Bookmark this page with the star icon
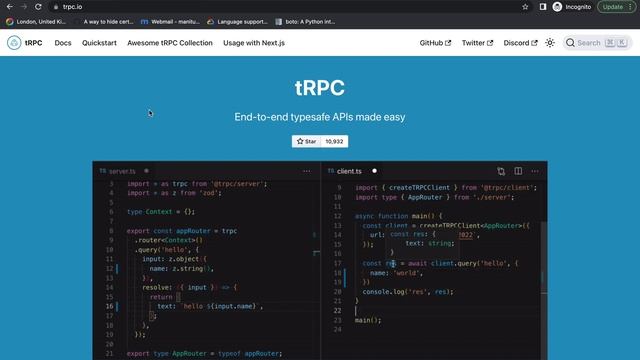The image size is (640, 360). tap(525, 7)
